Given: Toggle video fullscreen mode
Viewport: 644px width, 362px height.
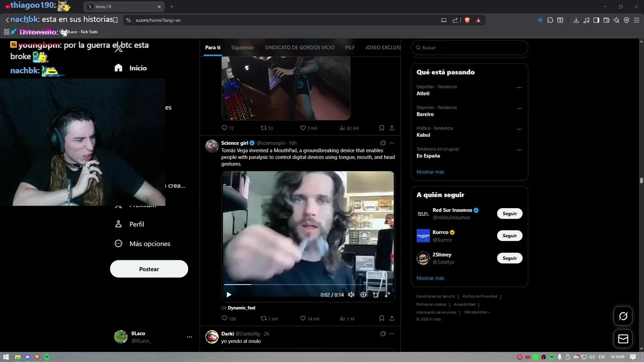Looking at the screenshot, I should 387,295.
